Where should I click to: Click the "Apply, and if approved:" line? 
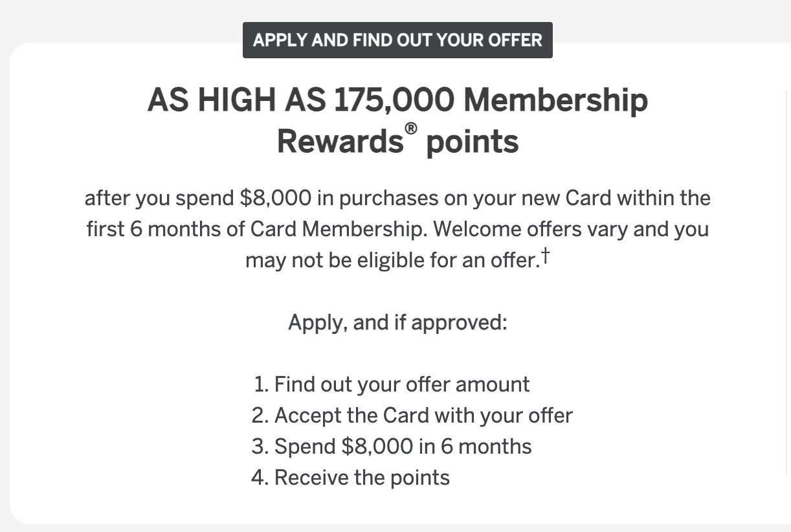(x=397, y=322)
